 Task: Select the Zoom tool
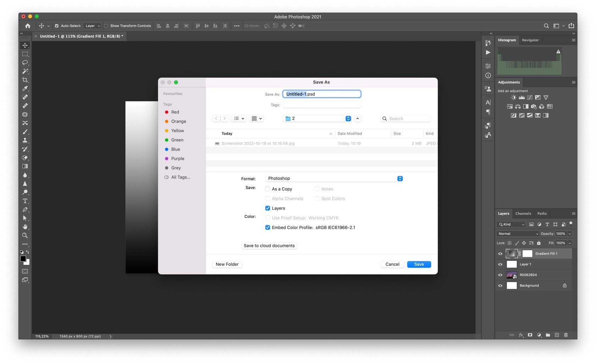[25, 235]
